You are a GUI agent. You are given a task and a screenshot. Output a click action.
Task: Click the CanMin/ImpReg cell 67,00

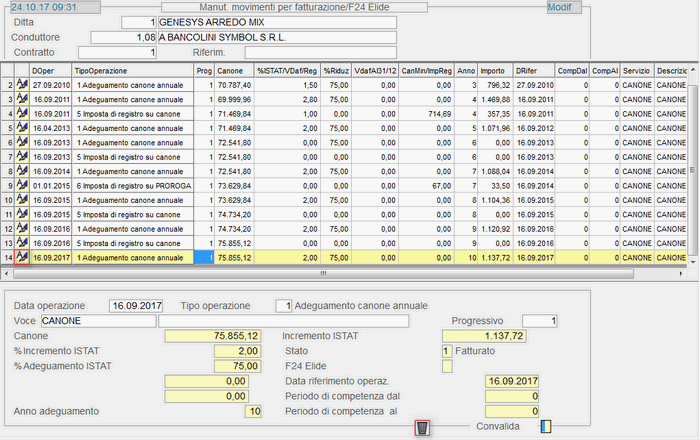pyautogui.click(x=426, y=186)
